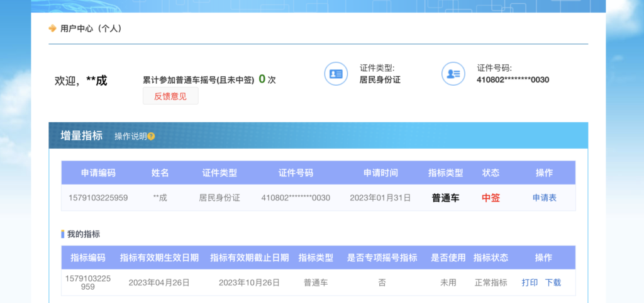Click 下载 to download the indicator
The width and height of the screenshot is (644, 303).
553,283
